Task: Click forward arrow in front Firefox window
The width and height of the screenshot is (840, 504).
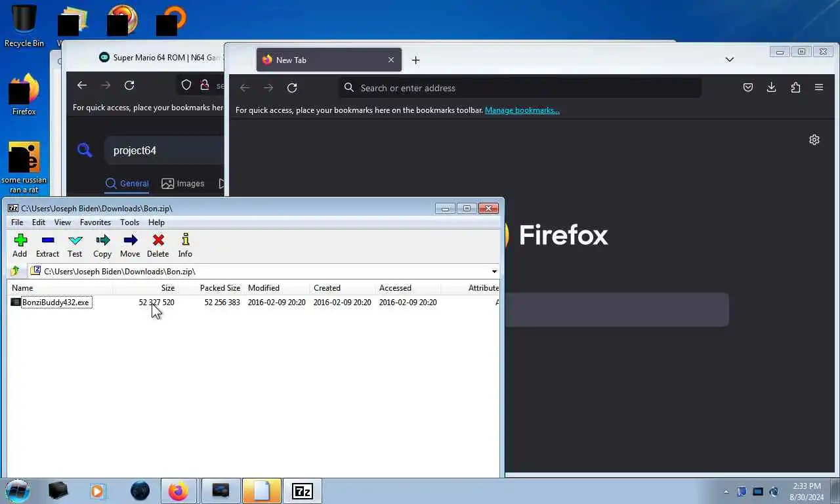Action: coord(268,88)
